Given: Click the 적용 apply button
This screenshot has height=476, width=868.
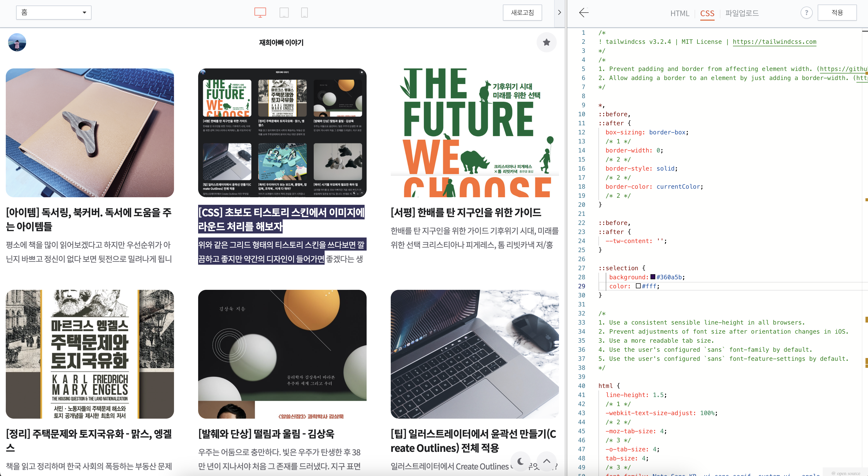Looking at the screenshot, I should click(x=837, y=13).
